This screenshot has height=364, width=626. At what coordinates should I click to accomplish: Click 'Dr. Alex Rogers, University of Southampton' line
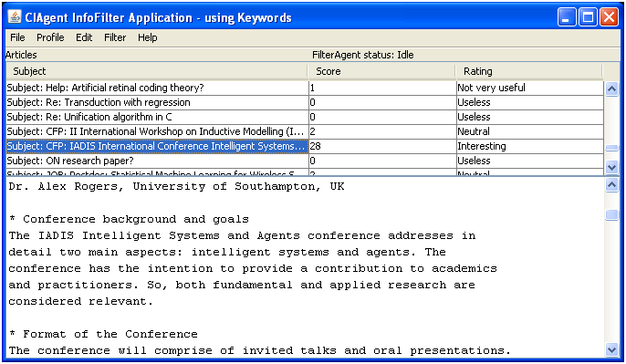point(176,186)
